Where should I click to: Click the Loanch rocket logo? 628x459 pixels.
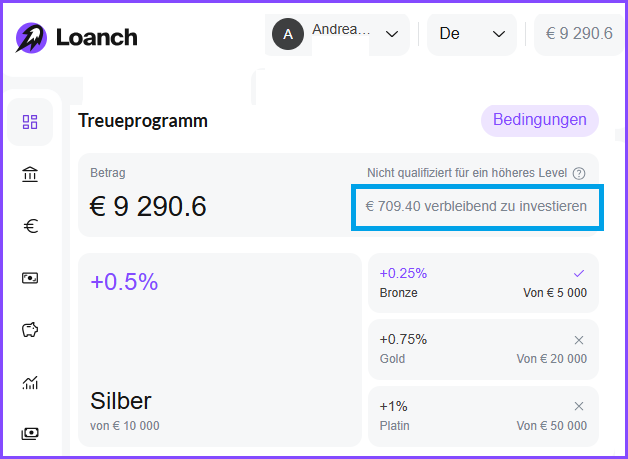point(31,38)
